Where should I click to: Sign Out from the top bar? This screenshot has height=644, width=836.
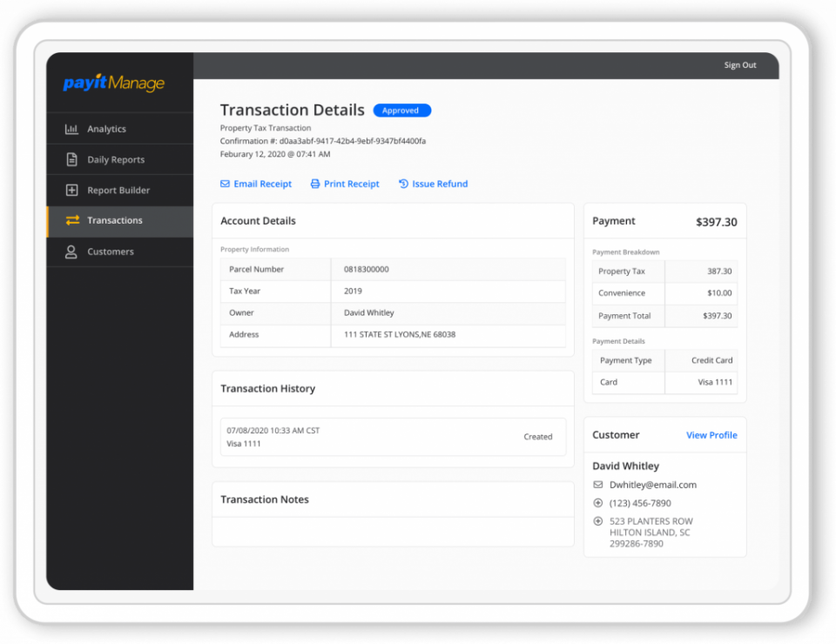click(739, 64)
